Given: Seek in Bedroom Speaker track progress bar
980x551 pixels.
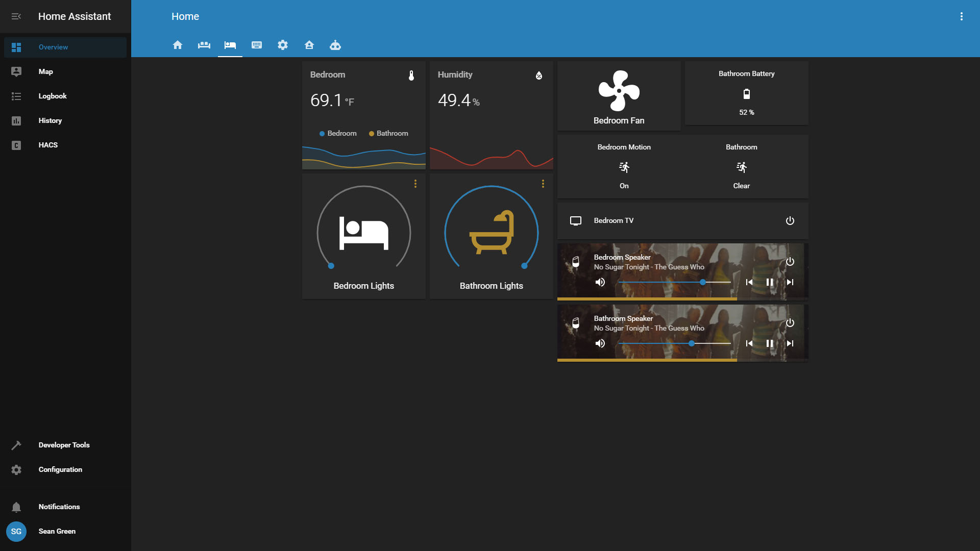Looking at the screenshot, I should click(x=683, y=299).
